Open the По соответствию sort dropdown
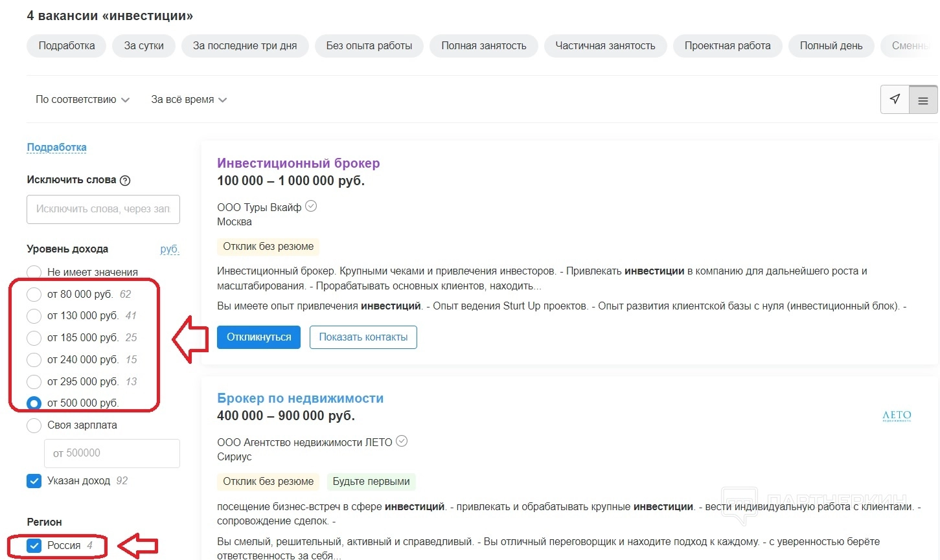940x560 pixels. tap(82, 100)
